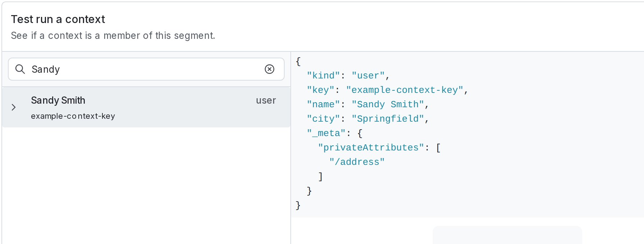Click the "kind": "user" JSON line
The width and height of the screenshot is (644, 244).
[348, 76]
